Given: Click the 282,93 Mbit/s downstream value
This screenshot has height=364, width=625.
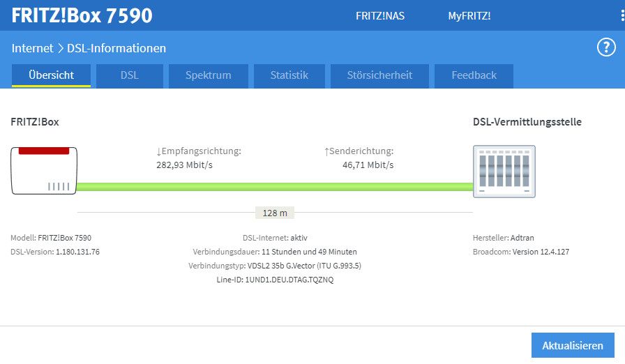Looking at the screenshot, I should (184, 165).
